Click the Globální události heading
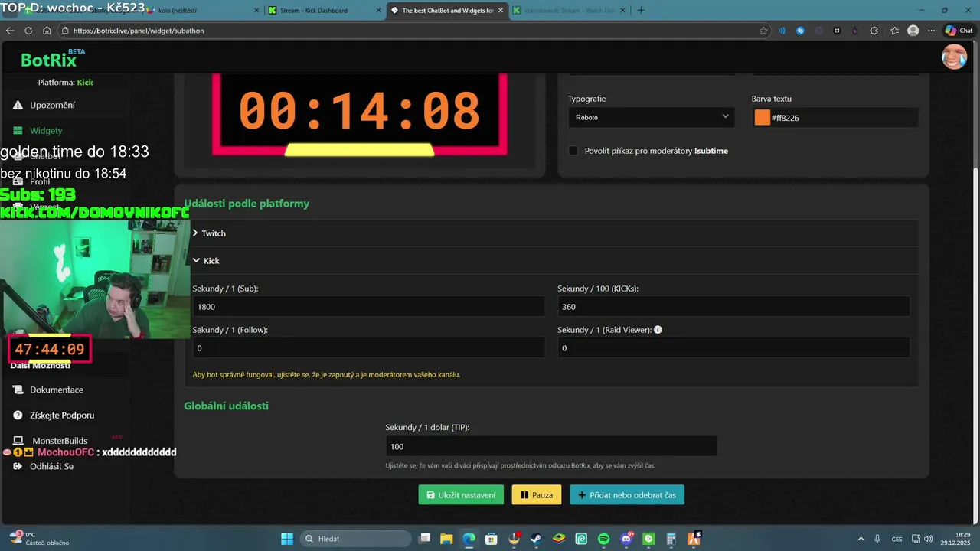 tap(226, 406)
